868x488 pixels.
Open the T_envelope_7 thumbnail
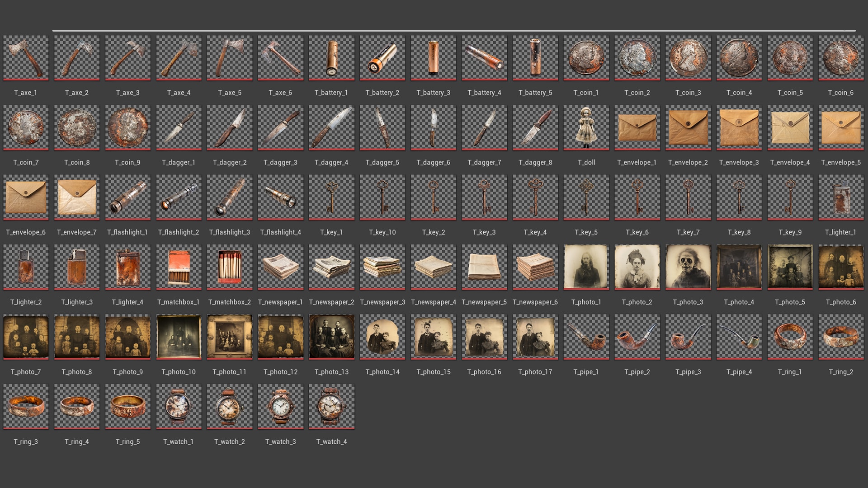coord(76,197)
